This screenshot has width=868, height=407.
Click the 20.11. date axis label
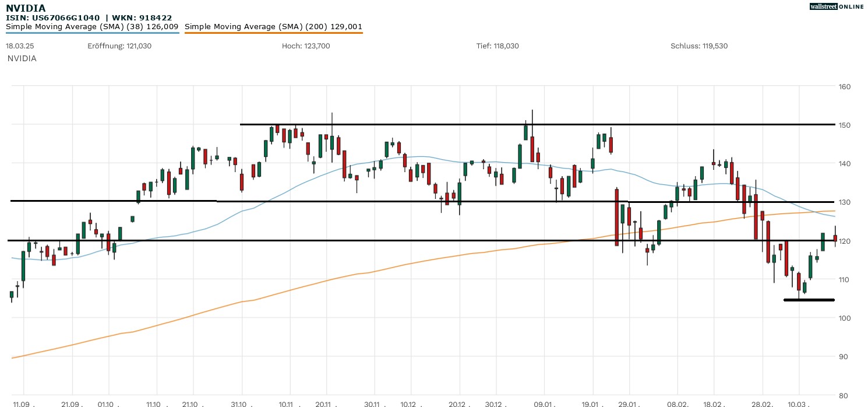click(326, 404)
